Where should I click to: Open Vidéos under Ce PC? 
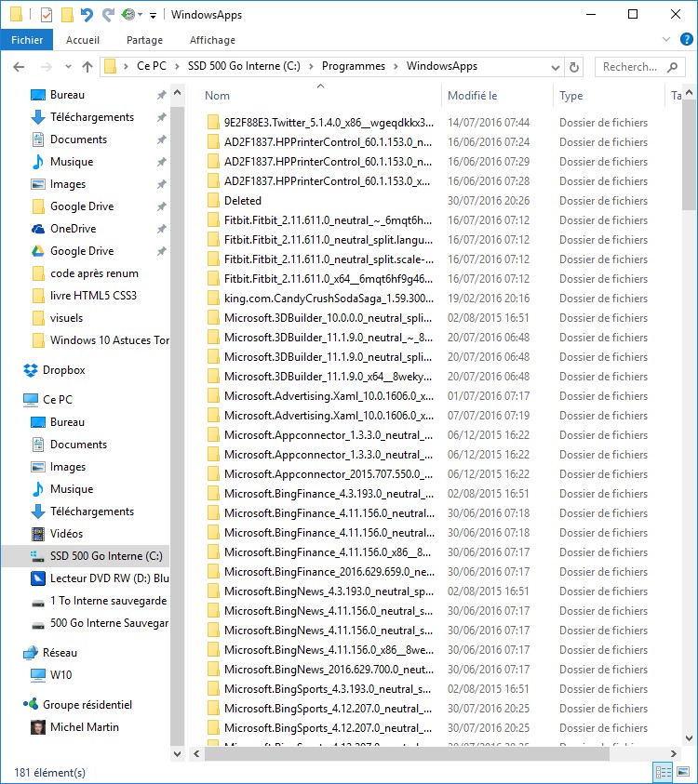[66, 534]
